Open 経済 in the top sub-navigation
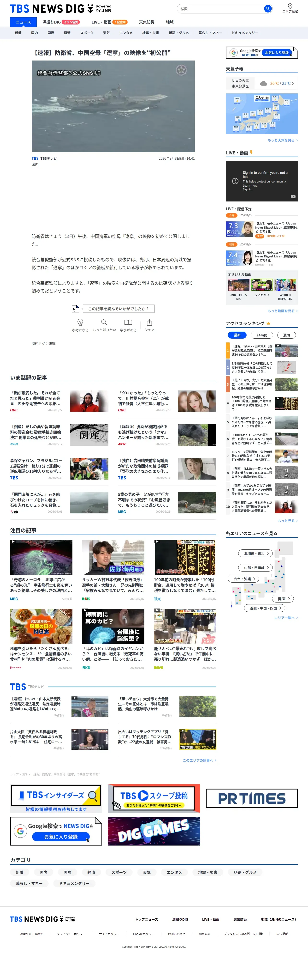The width and height of the screenshot is (308, 980). (x=67, y=33)
